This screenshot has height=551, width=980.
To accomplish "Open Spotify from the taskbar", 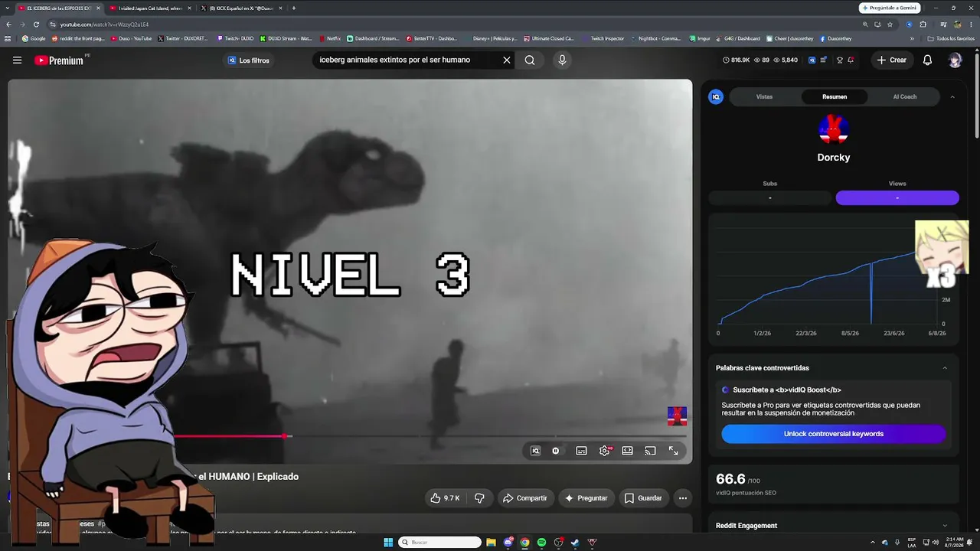I will point(541,543).
